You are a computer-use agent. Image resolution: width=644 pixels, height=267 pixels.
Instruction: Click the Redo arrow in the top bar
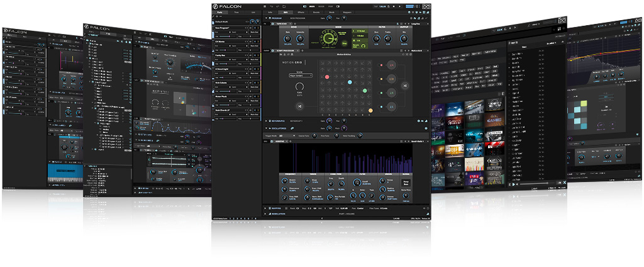277,6
